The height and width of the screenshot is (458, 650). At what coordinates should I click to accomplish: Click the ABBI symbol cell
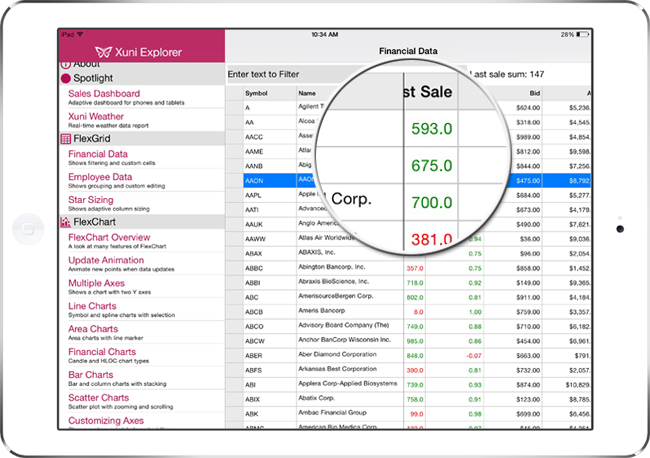point(270,283)
